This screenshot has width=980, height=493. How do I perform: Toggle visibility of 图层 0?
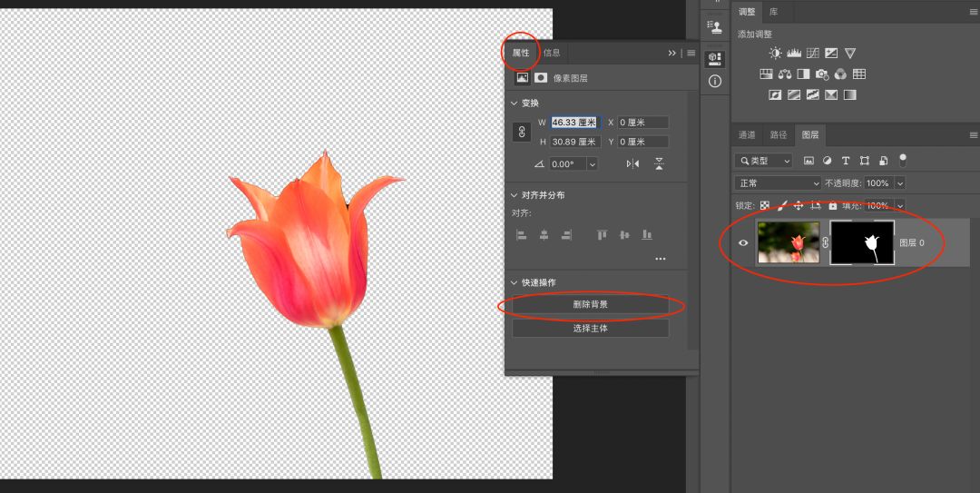coord(742,242)
